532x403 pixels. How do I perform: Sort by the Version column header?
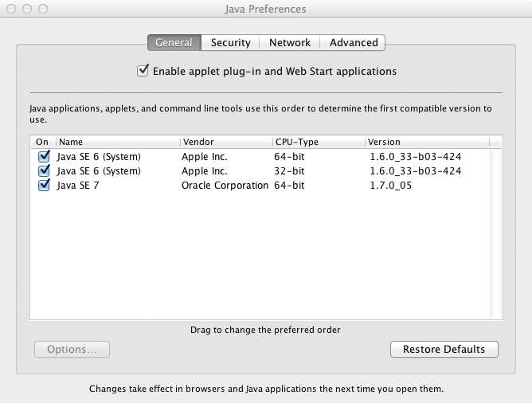(428, 142)
